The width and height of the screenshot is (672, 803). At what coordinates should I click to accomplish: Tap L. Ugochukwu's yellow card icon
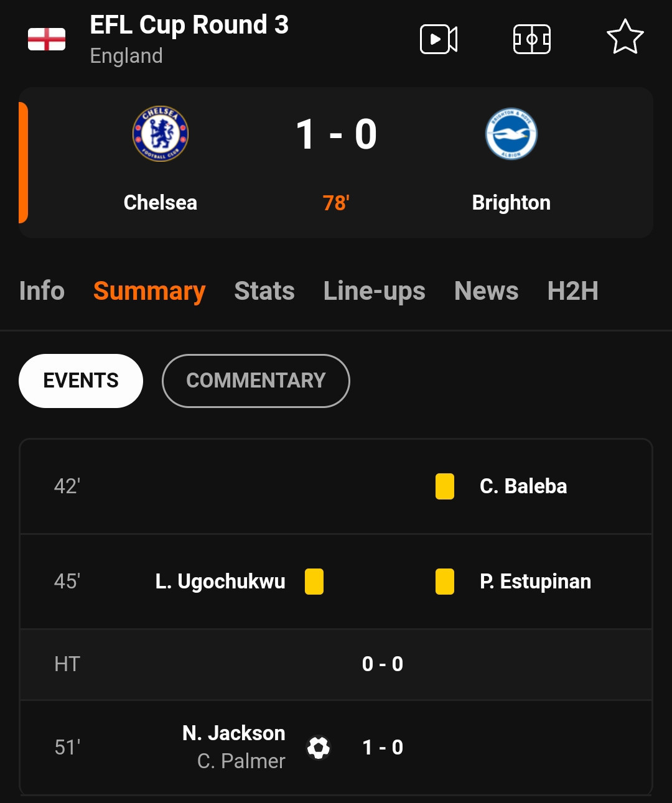point(314,582)
